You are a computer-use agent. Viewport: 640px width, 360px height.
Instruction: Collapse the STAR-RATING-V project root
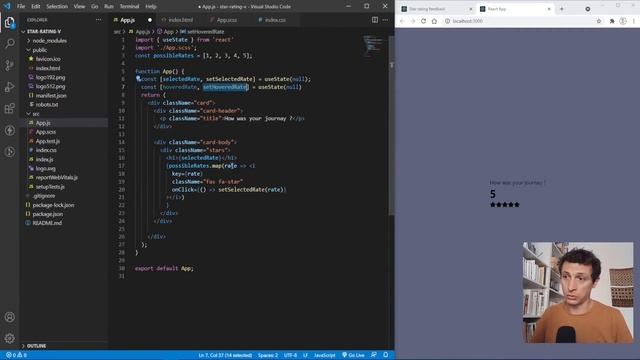pos(44,31)
